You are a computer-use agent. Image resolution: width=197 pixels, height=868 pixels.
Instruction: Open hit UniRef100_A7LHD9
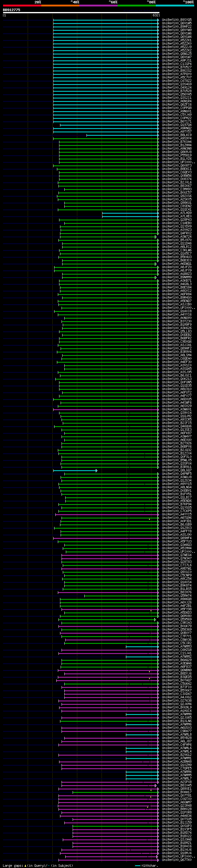tap(177, 213)
